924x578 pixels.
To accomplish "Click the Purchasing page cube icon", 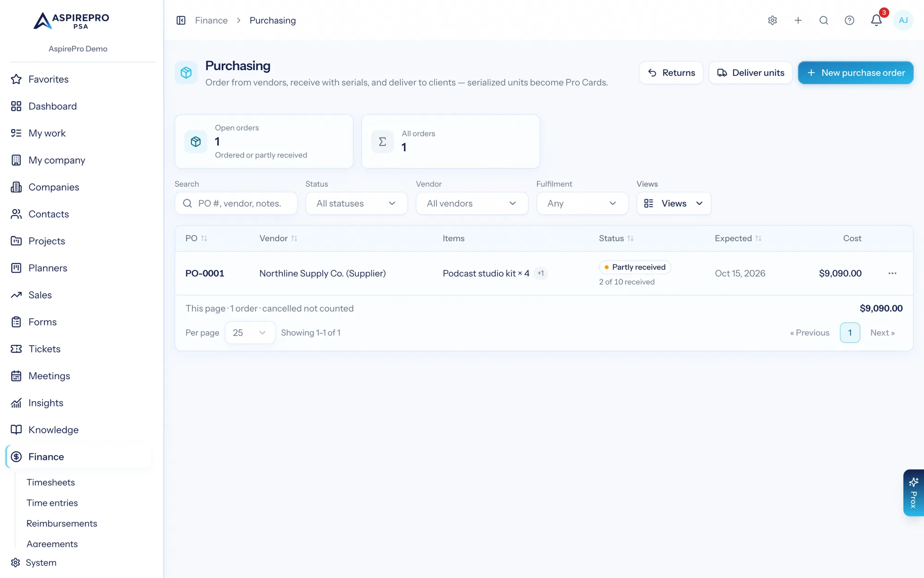I will 186,73.
